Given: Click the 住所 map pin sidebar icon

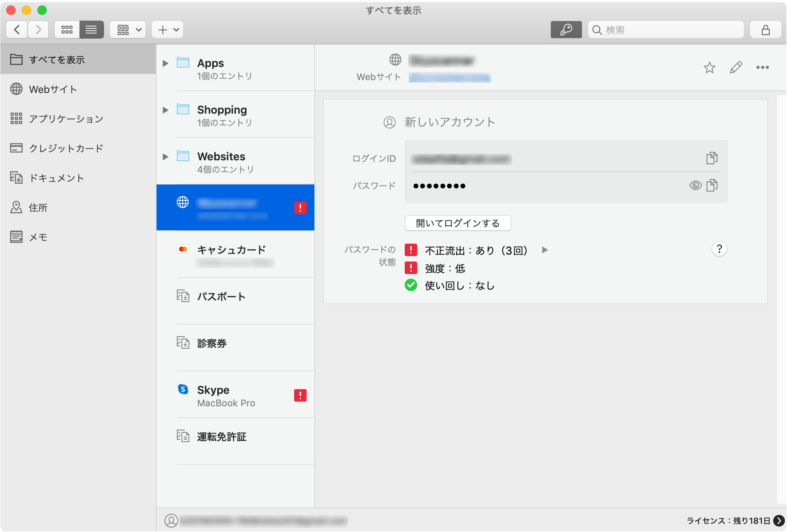Looking at the screenshot, I should pyautogui.click(x=16, y=207).
